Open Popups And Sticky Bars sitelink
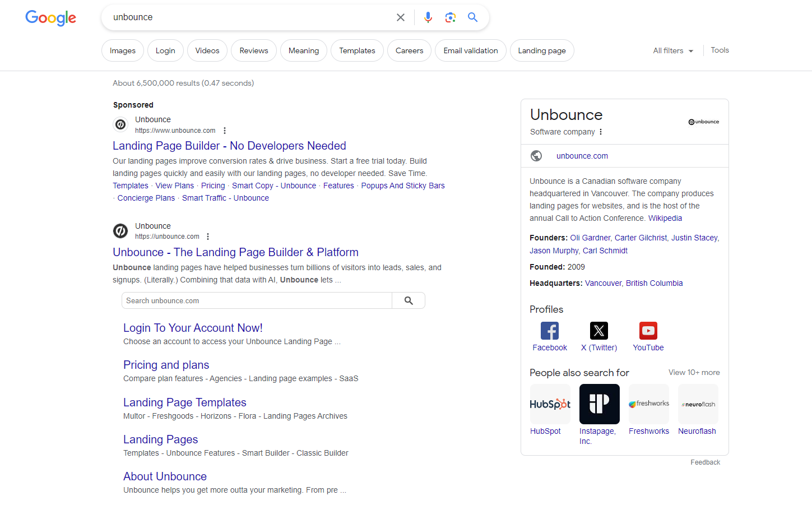The width and height of the screenshot is (812, 505). pyautogui.click(x=403, y=186)
